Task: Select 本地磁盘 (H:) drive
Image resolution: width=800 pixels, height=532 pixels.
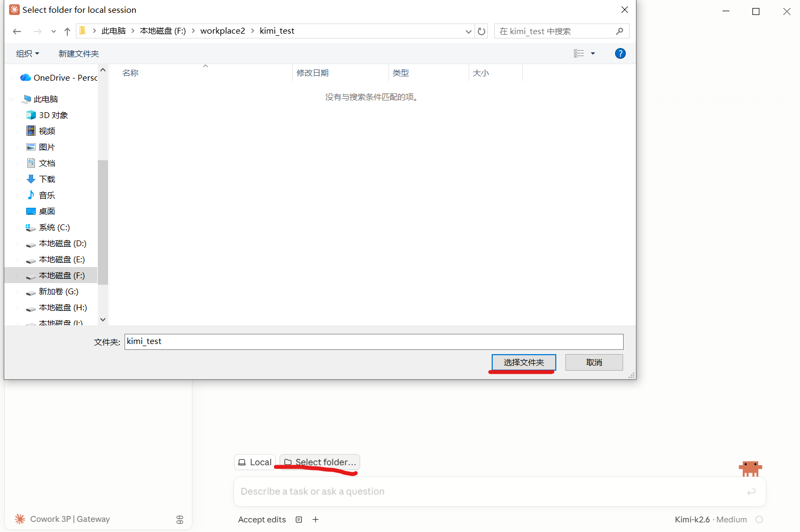Action: pyautogui.click(x=57, y=308)
